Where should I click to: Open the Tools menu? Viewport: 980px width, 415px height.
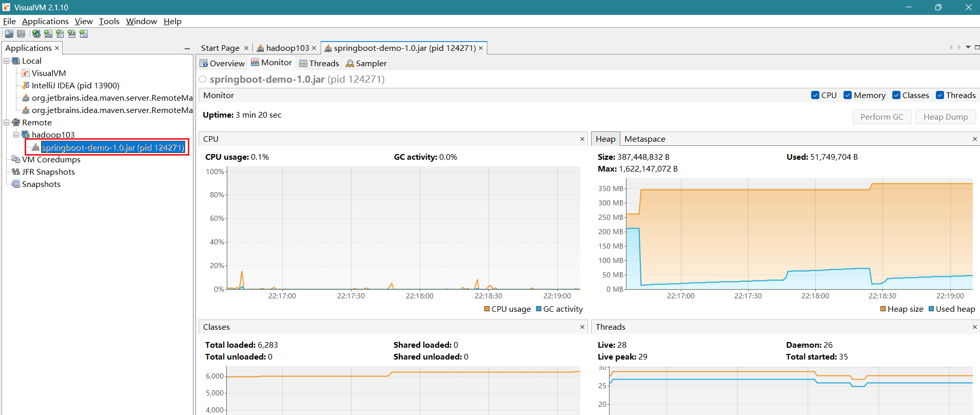click(109, 22)
